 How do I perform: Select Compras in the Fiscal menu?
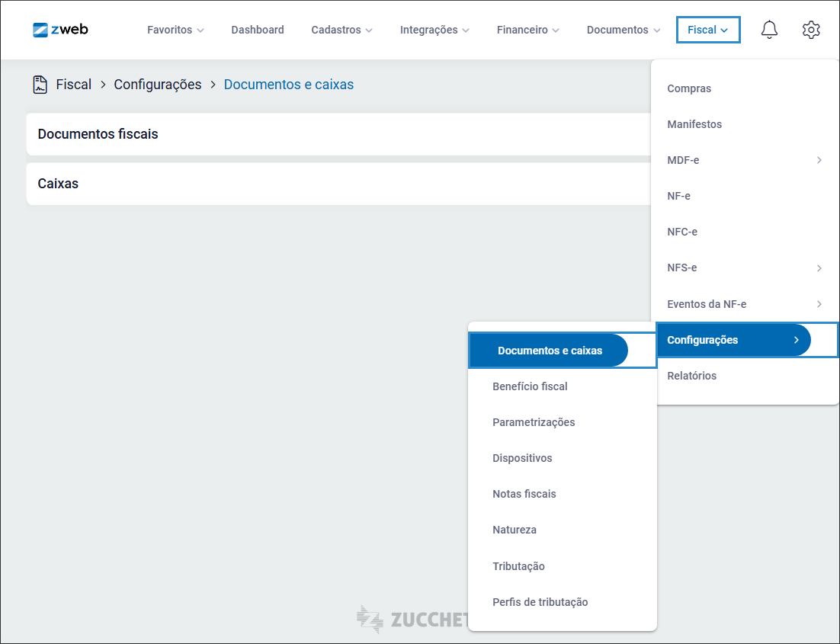[x=745, y=88]
